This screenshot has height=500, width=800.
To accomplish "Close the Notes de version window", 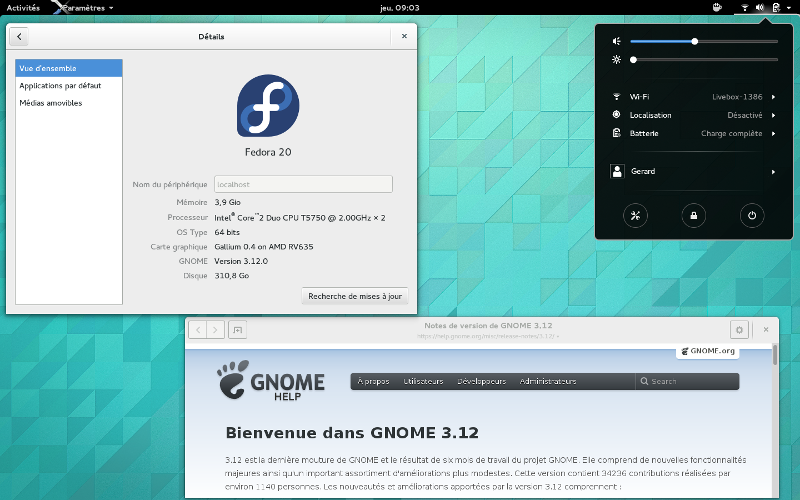I will coord(766,330).
